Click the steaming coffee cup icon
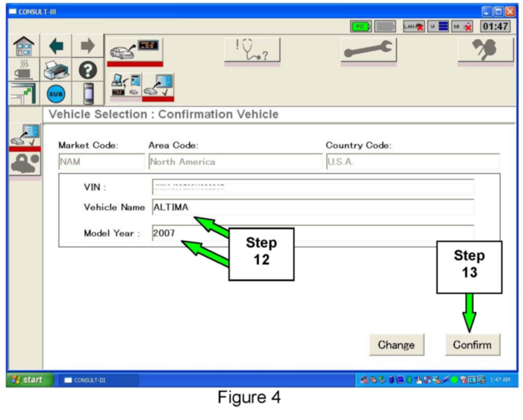 point(24,70)
